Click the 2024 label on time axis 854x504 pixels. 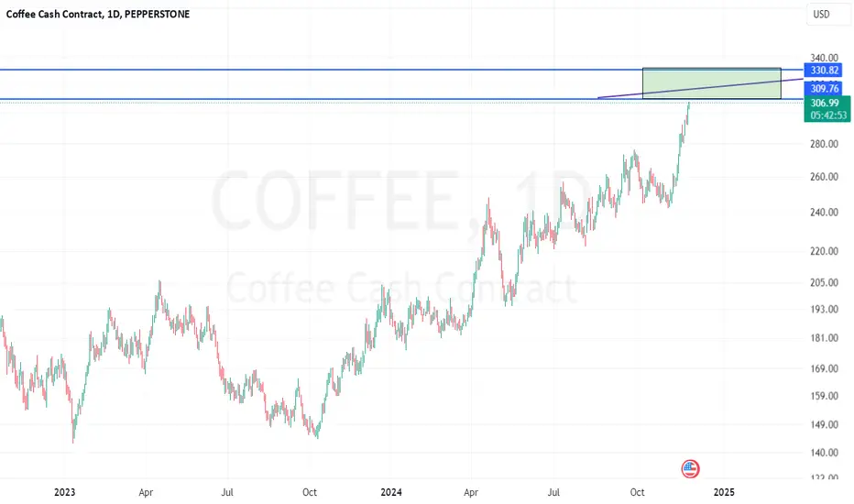[x=391, y=492]
